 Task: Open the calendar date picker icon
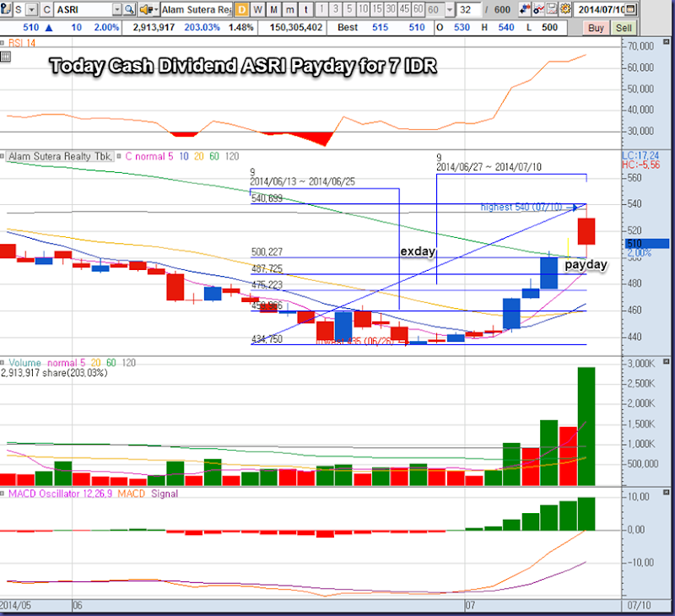[x=630, y=9]
